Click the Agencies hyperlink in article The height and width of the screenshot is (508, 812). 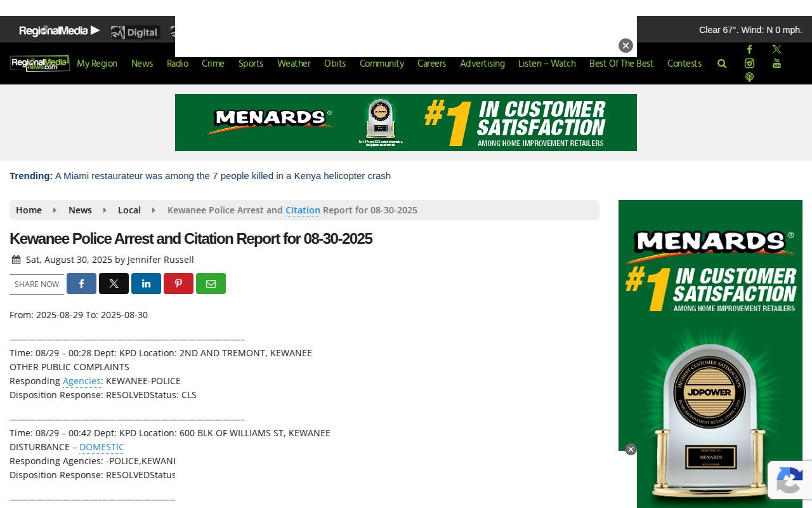(x=82, y=381)
